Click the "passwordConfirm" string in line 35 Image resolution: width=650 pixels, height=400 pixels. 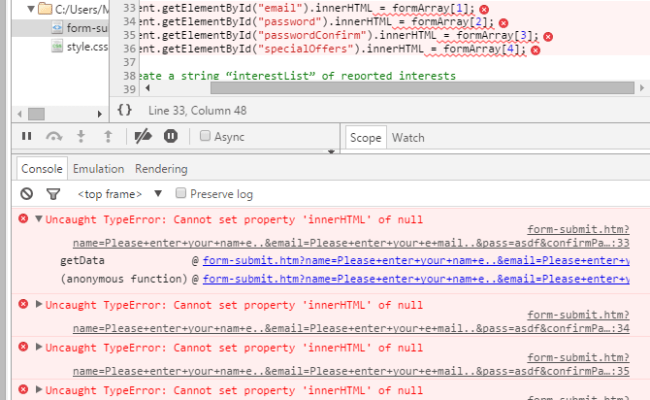pyautogui.click(x=312, y=35)
